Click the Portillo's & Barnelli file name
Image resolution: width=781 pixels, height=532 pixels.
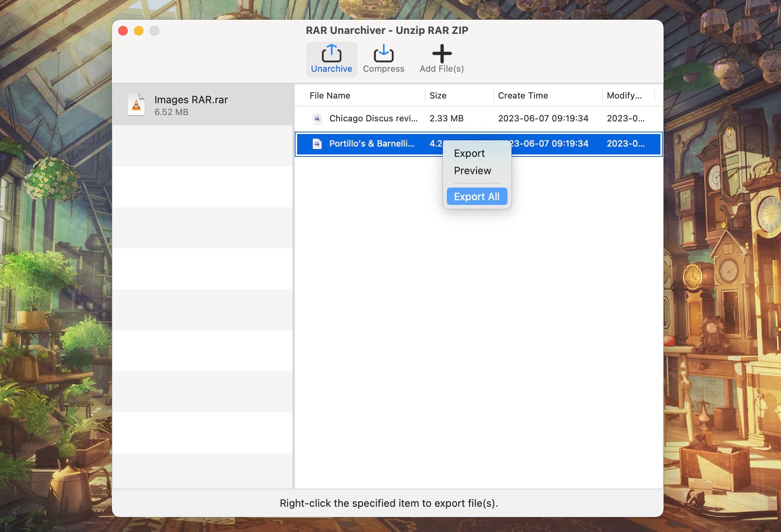371,144
